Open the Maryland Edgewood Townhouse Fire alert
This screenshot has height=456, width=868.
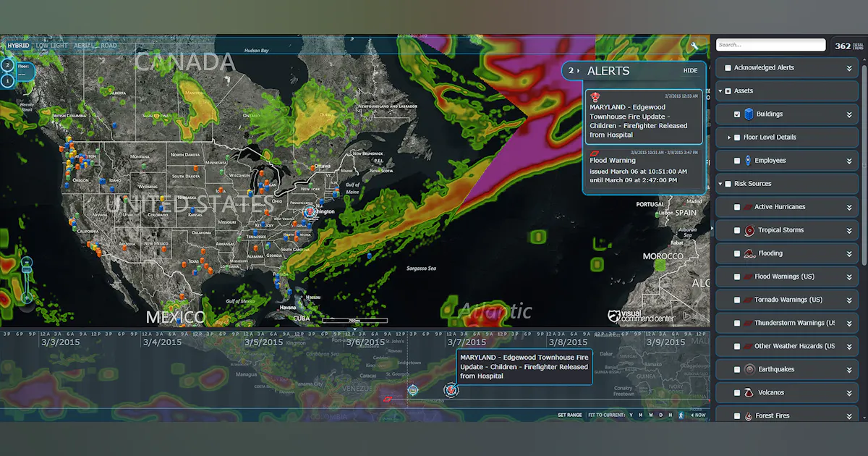pos(643,116)
